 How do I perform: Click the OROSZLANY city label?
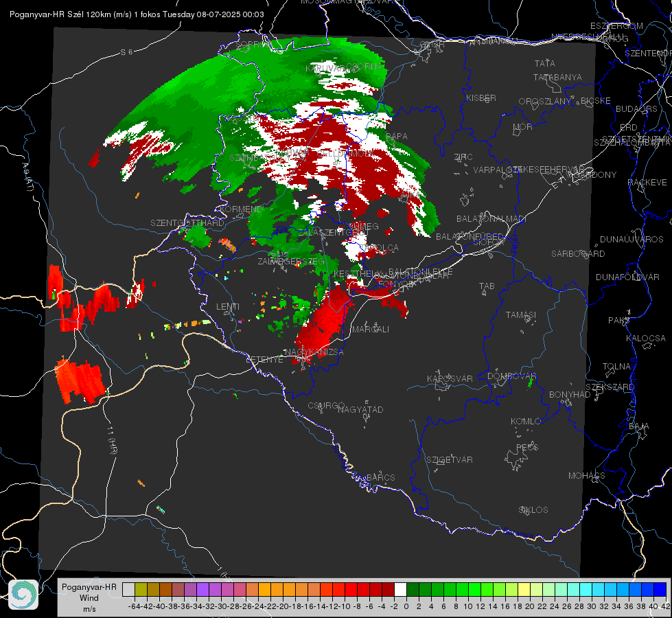[x=545, y=101]
